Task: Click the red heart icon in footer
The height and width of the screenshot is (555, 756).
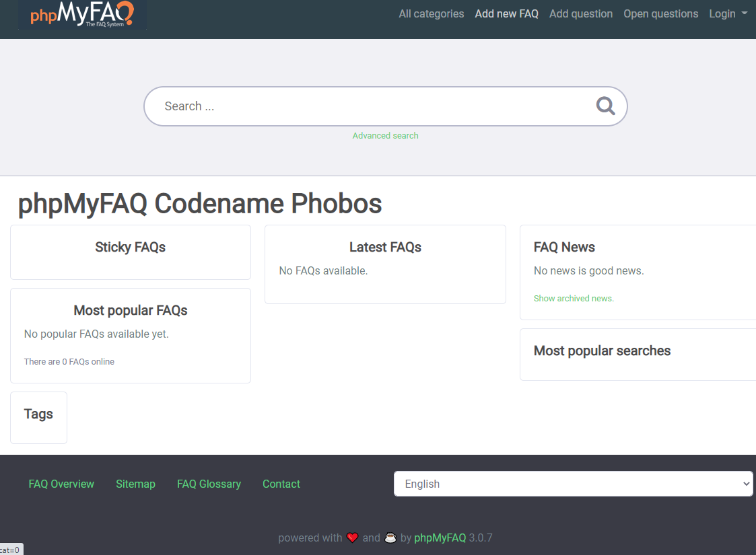Action: [x=353, y=538]
